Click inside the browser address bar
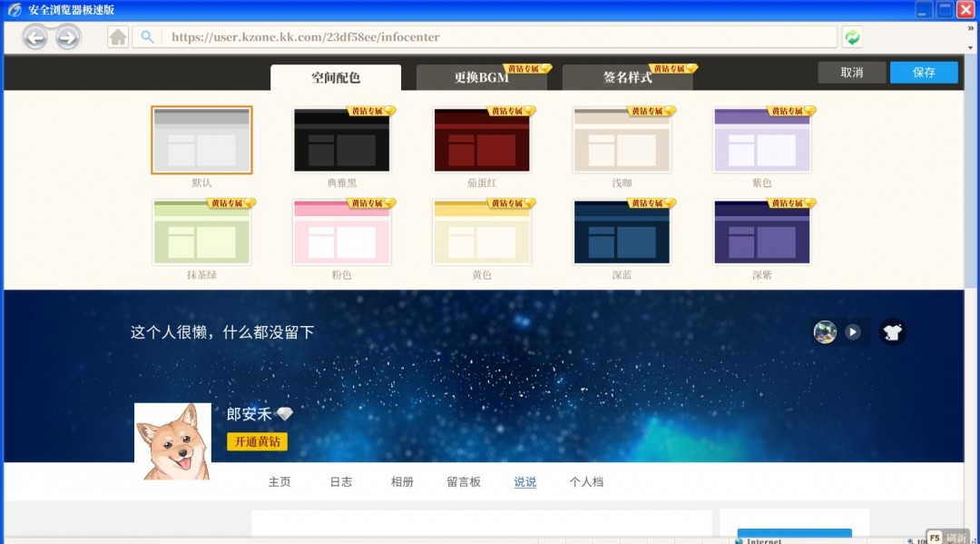The image size is (980, 544). [454, 37]
